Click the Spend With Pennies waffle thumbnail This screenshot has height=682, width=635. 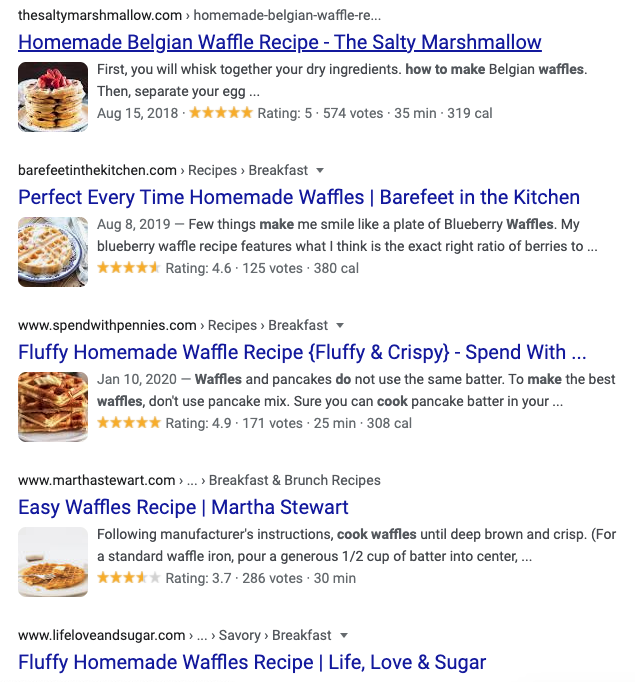tap(53, 406)
